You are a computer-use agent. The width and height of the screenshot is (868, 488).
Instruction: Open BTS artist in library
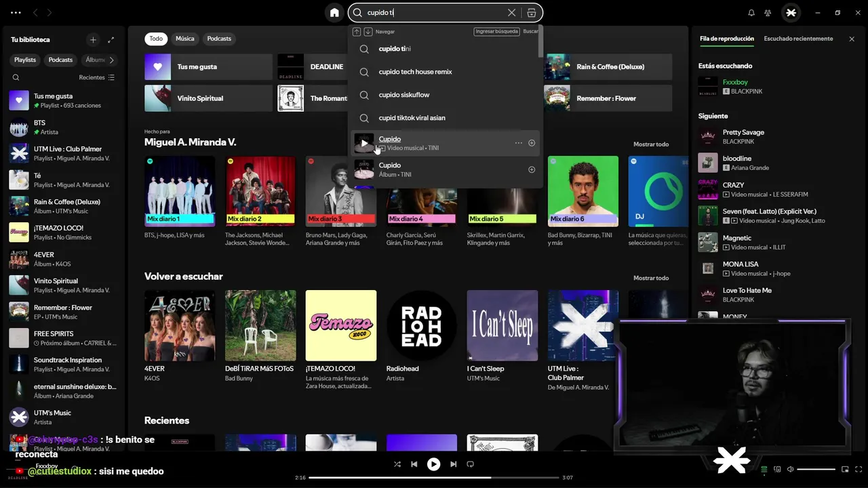pos(64,127)
